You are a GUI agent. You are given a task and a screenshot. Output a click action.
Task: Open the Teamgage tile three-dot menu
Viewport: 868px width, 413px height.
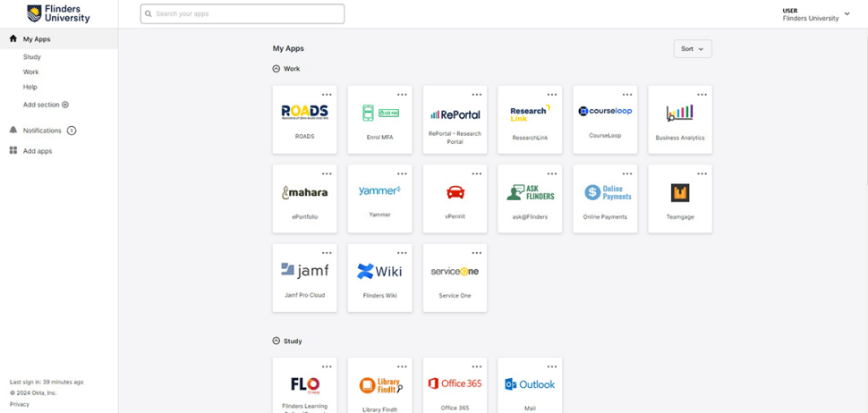(702, 173)
